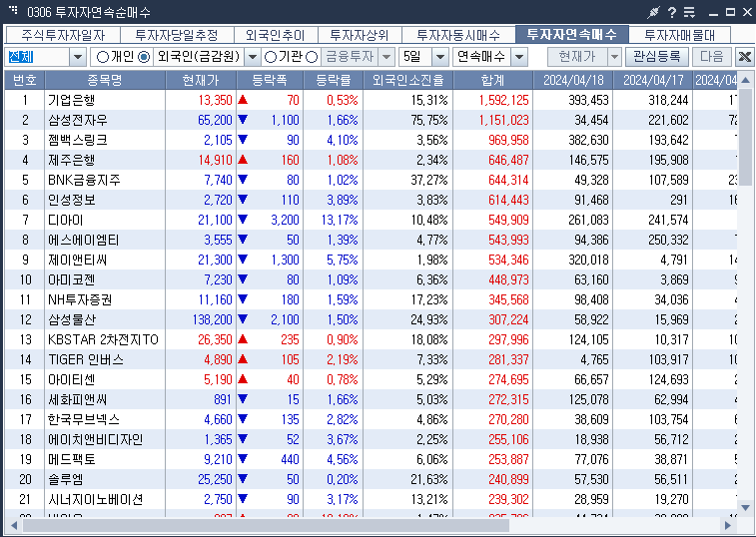
Task: Select the 젬백스링크 stock name
Action: pos(78,140)
